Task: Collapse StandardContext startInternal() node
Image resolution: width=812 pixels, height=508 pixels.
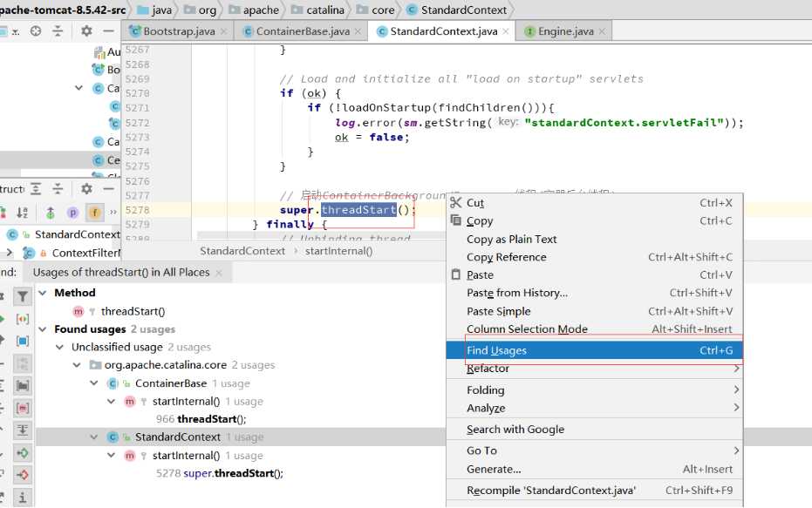Action: click(x=112, y=455)
